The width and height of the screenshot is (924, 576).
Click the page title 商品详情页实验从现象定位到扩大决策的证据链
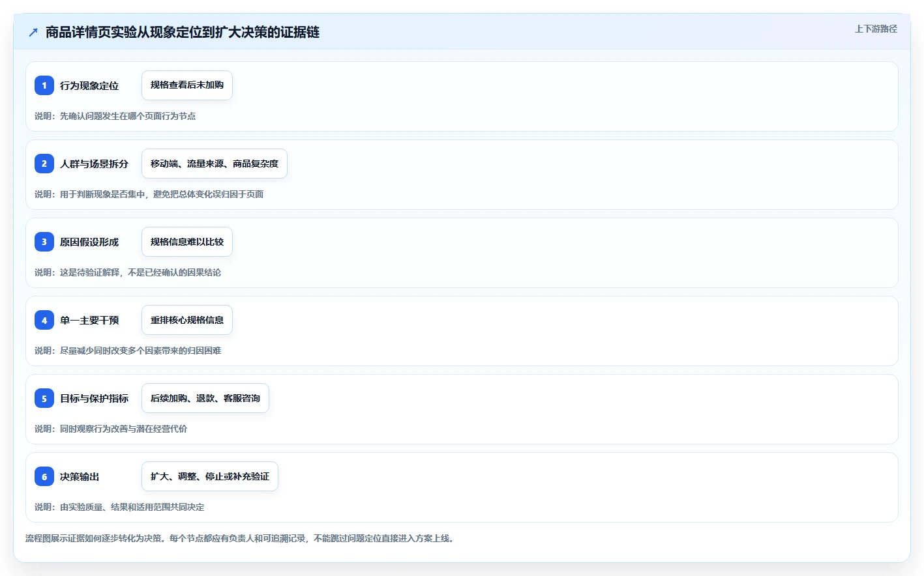point(183,32)
